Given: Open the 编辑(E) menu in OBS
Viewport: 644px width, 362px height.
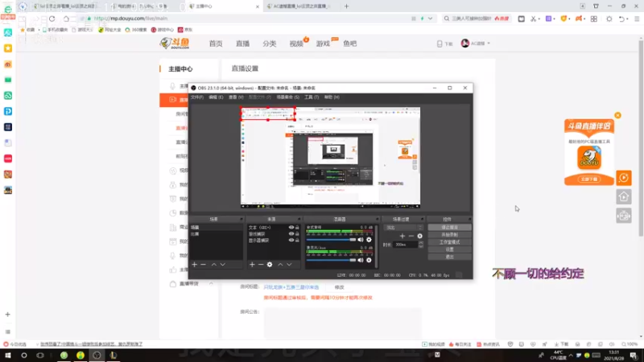Looking at the screenshot, I should (216, 97).
